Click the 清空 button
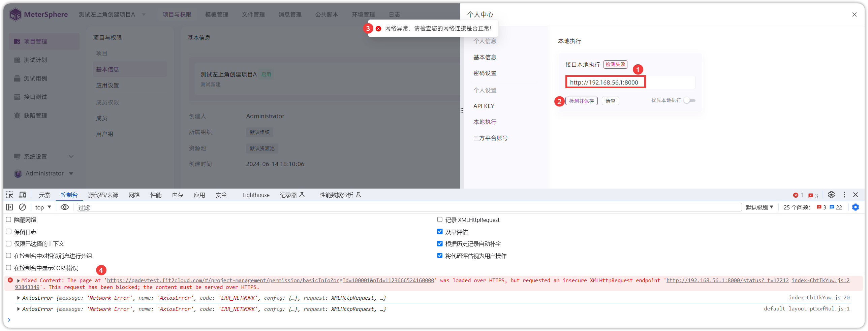The image size is (868, 331). click(x=610, y=101)
